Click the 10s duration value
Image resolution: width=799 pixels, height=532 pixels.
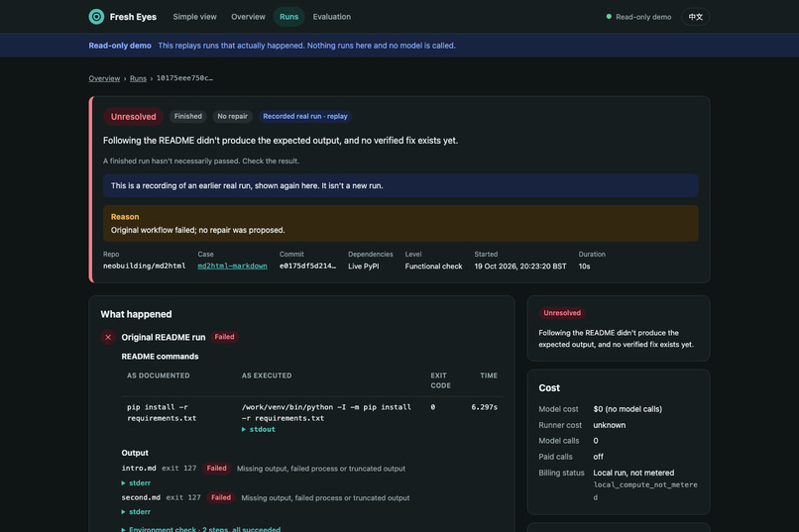(x=584, y=266)
